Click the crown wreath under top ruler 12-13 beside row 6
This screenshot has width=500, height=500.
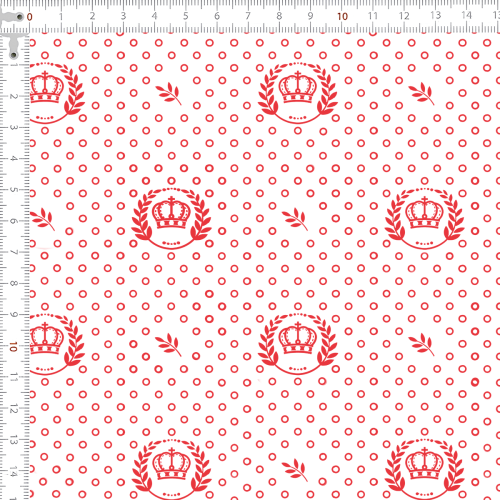(424, 219)
